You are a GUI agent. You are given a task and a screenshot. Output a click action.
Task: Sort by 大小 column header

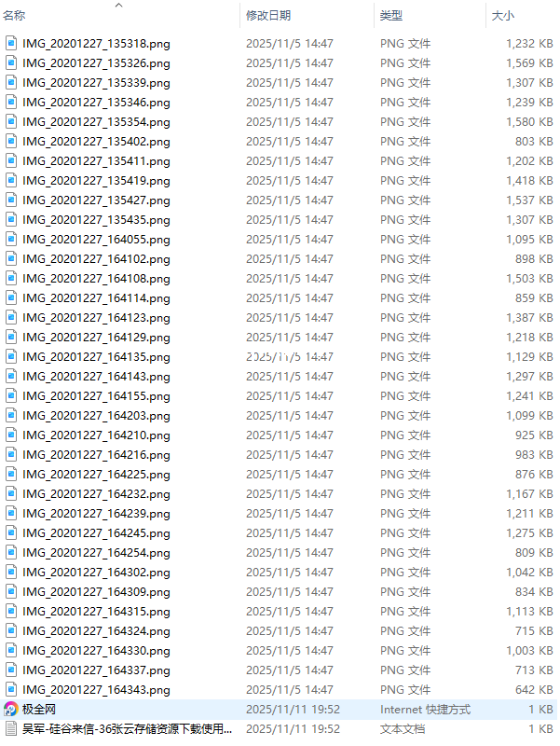503,16
